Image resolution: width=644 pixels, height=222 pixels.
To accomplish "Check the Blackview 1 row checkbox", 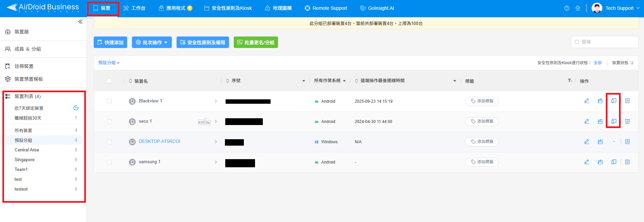I will 109,101.
